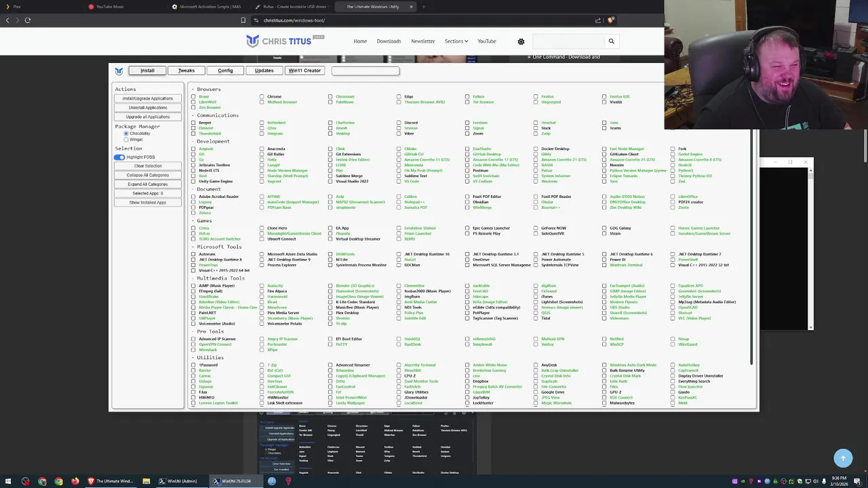The image size is (868, 488).
Task: Open File Explorer from the taskbar
Action: [146, 481]
